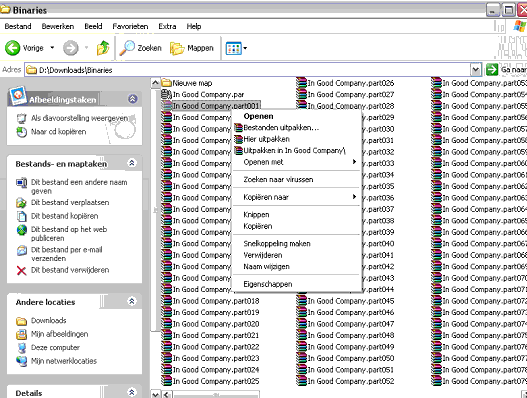Choose Hier uitpakken option
The width and height of the screenshot is (527, 398).
(x=297, y=139)
